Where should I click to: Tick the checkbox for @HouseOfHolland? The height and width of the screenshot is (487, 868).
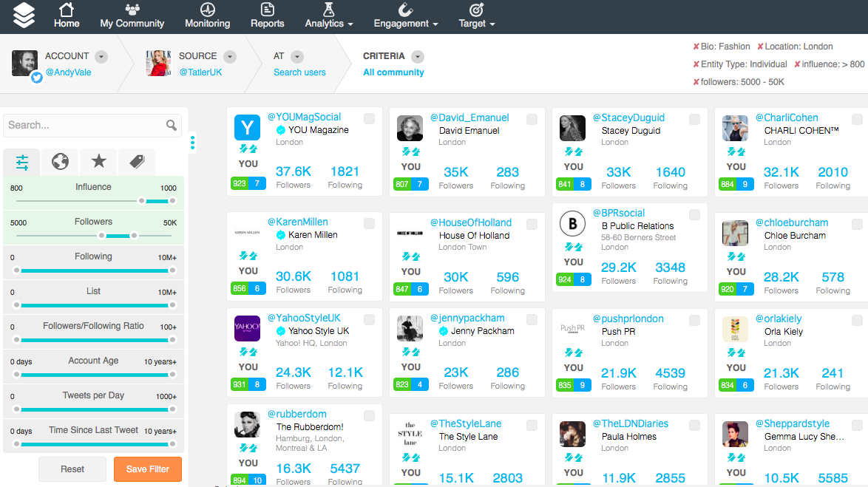tap(532, 224)
